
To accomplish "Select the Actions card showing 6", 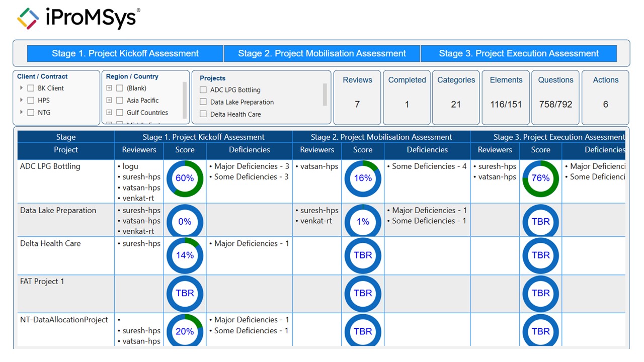I will pos(605,98).
